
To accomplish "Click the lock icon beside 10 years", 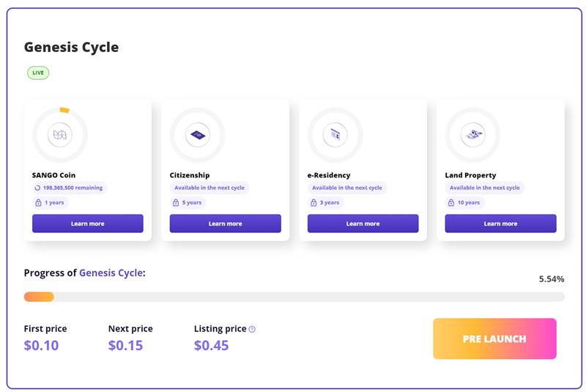I will pos(451,202).
